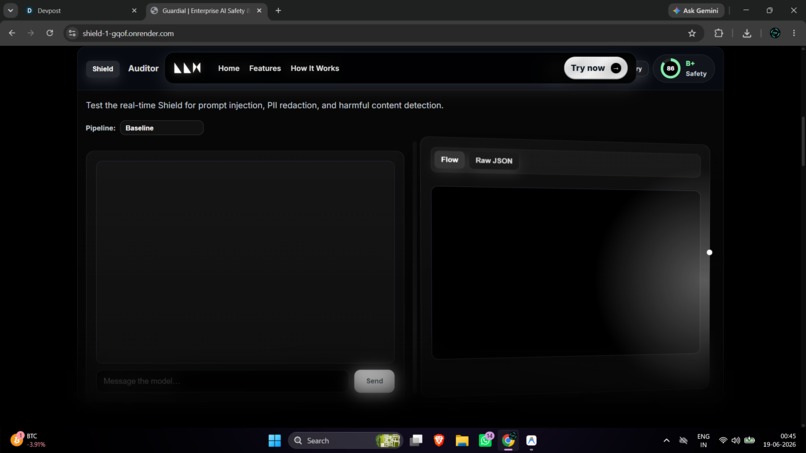The image size is (806, 453).
Task: Open File Explorer from the taskbar
Action: (x=462, y=441)
